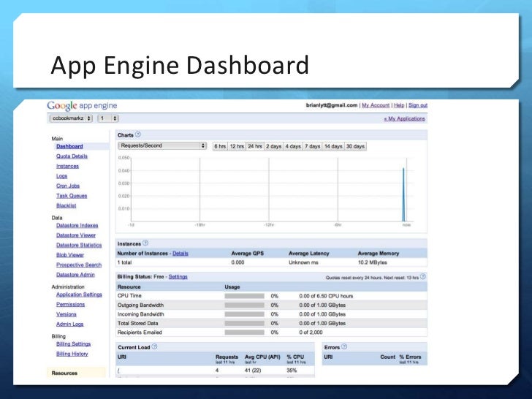532x399 pixels.
Task: Select the 4 days chart range
Action: click(x=293, y=146)
